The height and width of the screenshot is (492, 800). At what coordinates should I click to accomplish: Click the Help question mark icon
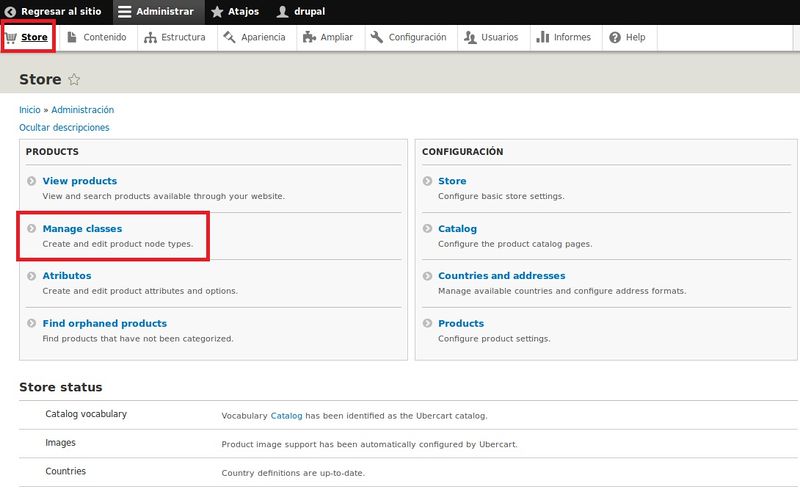point(615,37)
